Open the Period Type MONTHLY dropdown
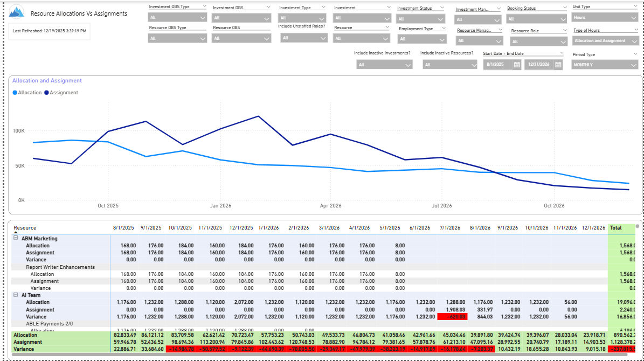This screenshot has width=644, height=361. tap(605, 65)
